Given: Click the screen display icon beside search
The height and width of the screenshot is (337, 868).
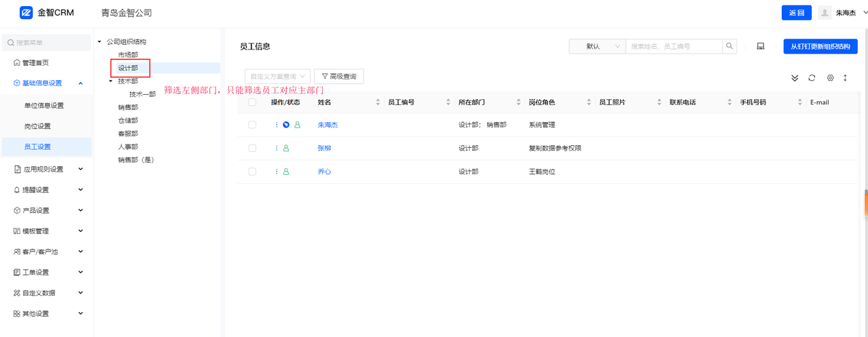Looking at the screenshot, I should tap(760, 46).
